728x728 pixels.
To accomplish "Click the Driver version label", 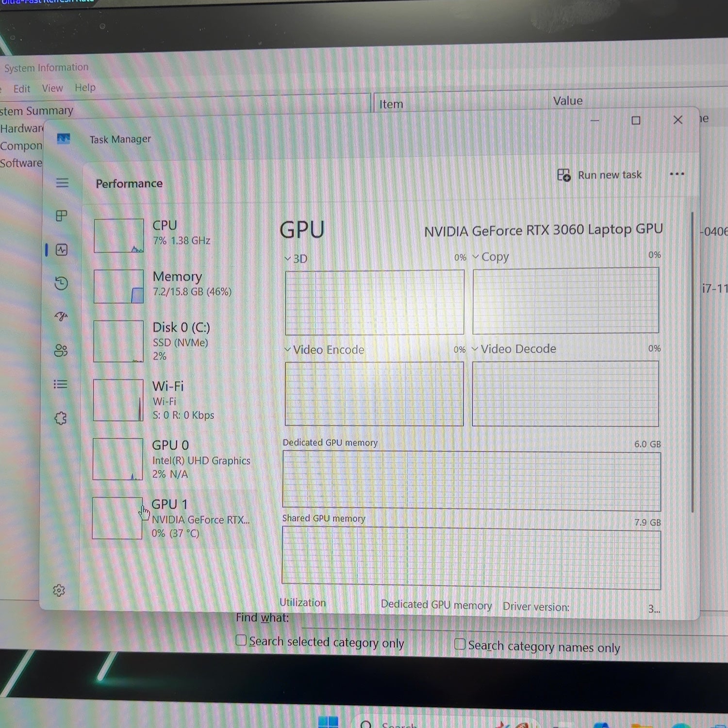I will [x=536, y=607].
